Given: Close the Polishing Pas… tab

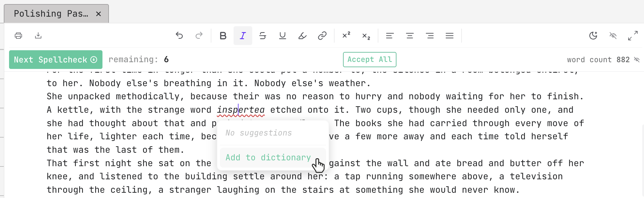Looking at the screenshot, I should tap(98, 14).
